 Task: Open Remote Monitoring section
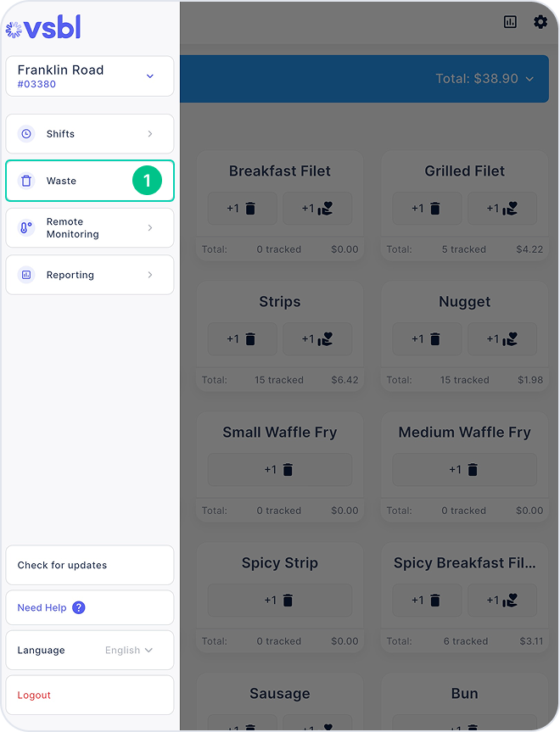tap(90, 228)
